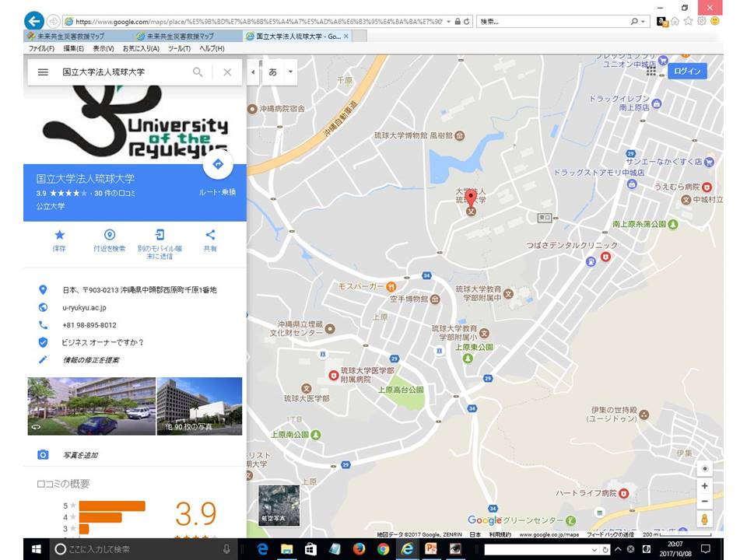Open the browser Tools gear icon
Viewport: 747px width, 560px height.
[x=701, y=22]
